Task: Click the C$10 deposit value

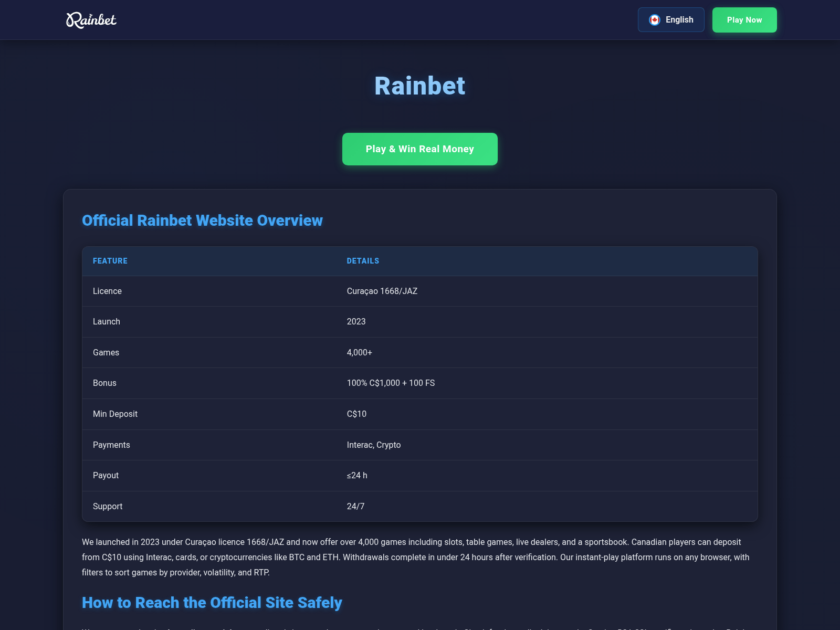Action: click(356, 414)
